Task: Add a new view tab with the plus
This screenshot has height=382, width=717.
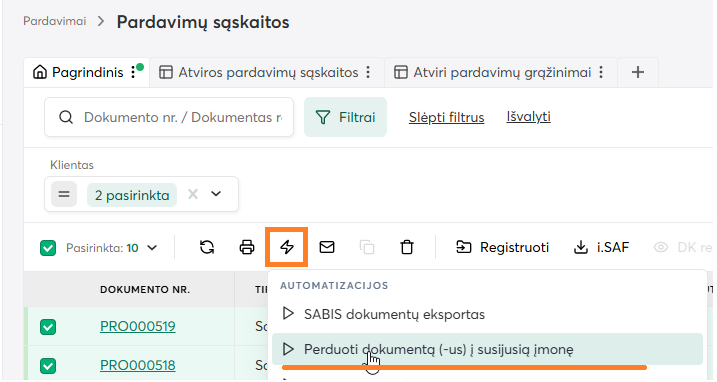Action: coord(638,72)
